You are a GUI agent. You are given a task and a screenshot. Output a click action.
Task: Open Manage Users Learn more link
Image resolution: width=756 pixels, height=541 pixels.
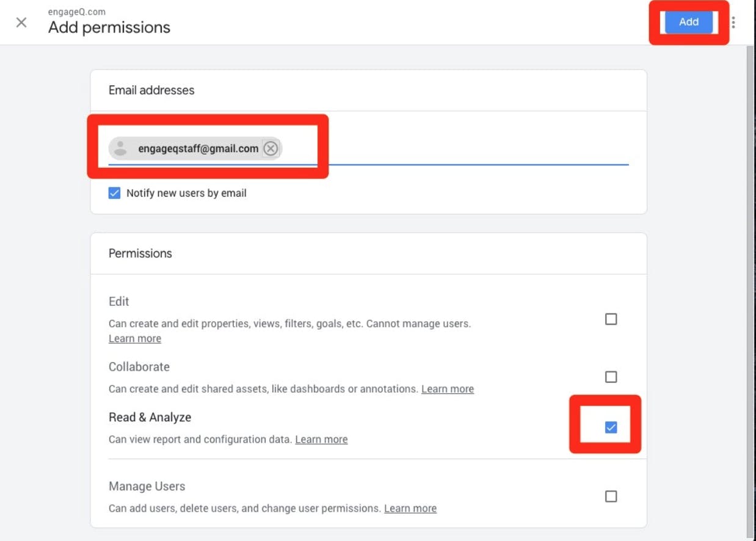[410, 509]
